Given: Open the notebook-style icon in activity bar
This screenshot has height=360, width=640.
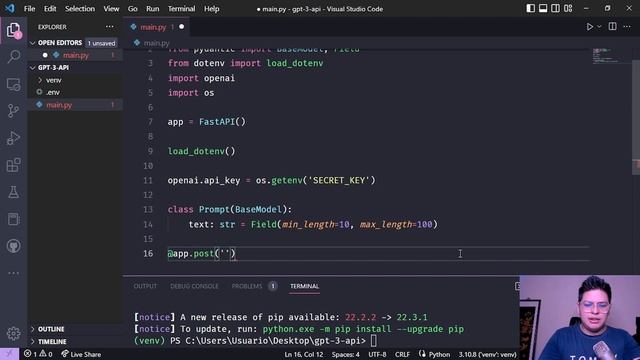Looking at the screenshot, I should (13, 219).
